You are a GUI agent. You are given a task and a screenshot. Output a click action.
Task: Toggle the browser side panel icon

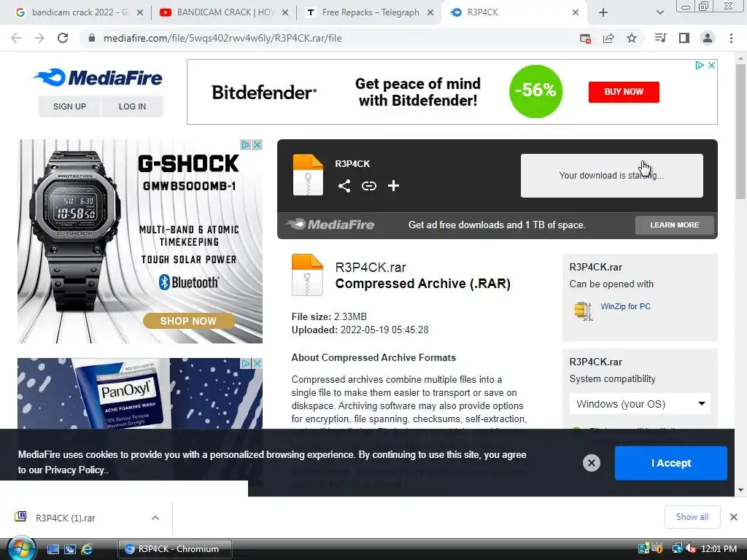(684, 38)
